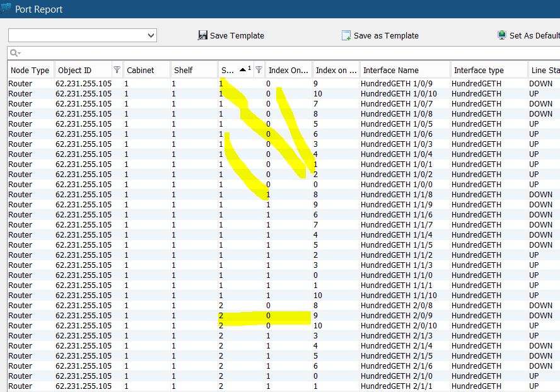
Task: Click the Save as Template button label
Action: tap(386, 36)
